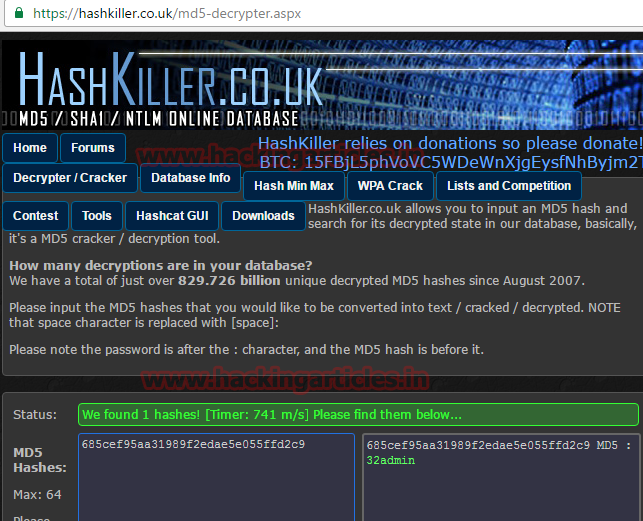The width and height of the screenshot is (643, 521).
Task: Click the Max: 64 label
Action: [x=37, y=494]
